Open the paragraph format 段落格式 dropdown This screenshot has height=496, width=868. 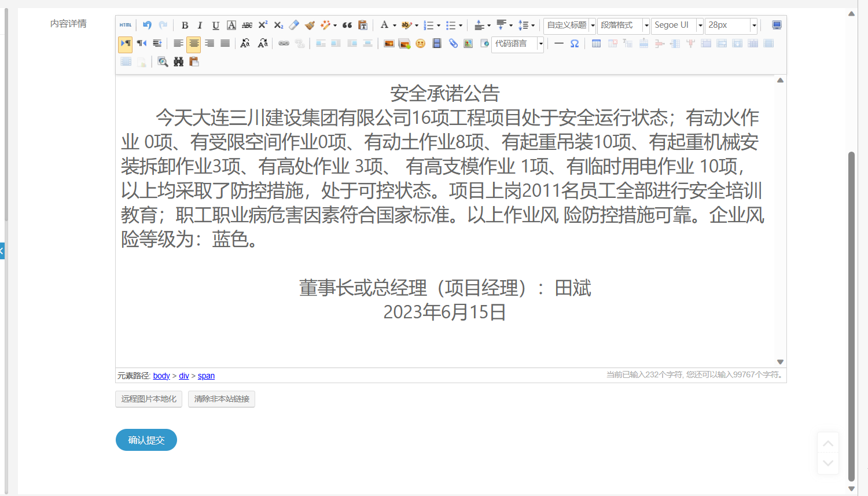[x=624, y=25]
